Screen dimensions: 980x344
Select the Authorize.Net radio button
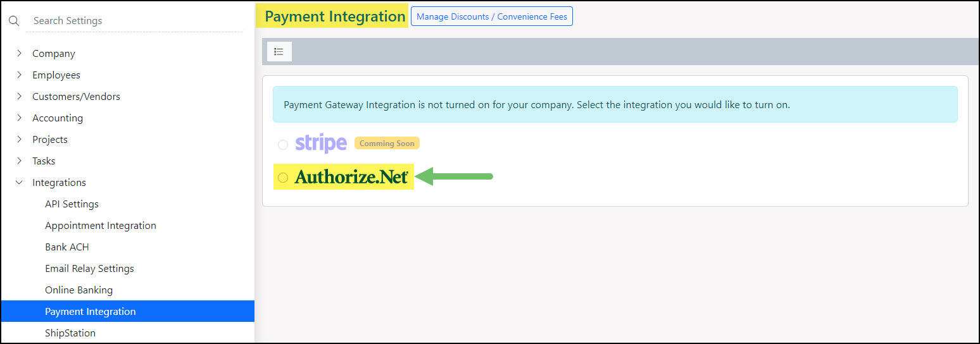point(283,178)
